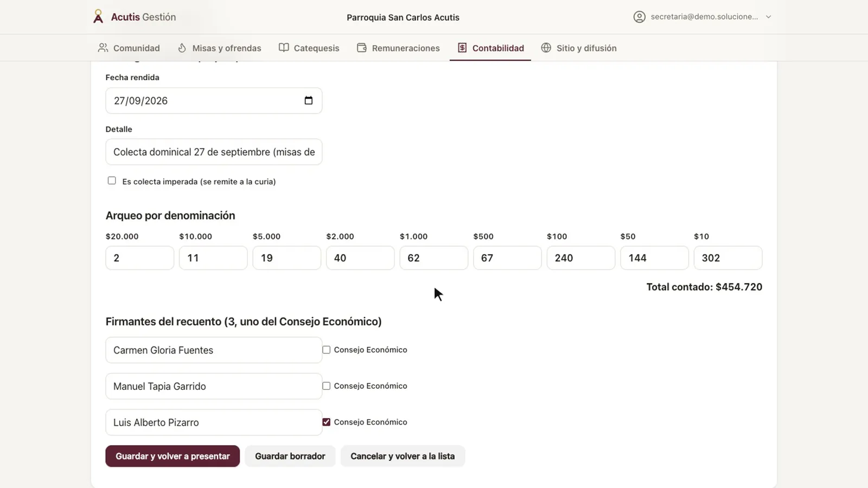Viewport: 868px width, 488px height.
Task: Focus the $10 count field
Action: coord(728,258)
